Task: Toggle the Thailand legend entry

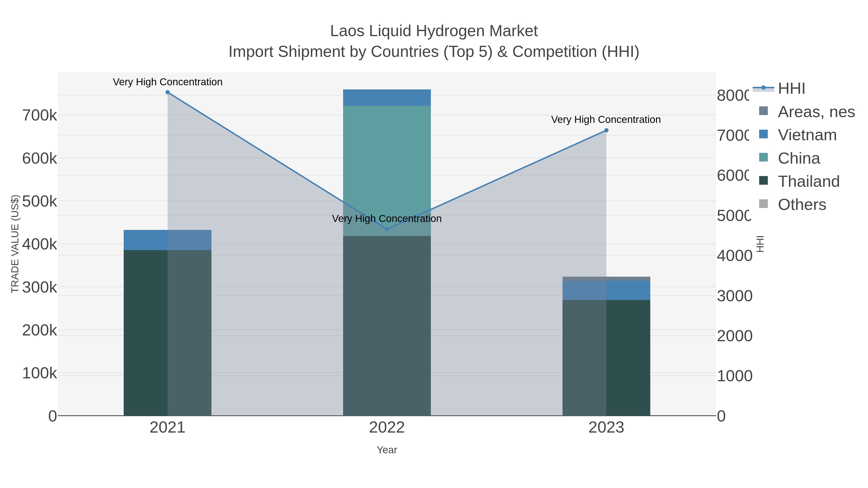Action: click(799, 181)
